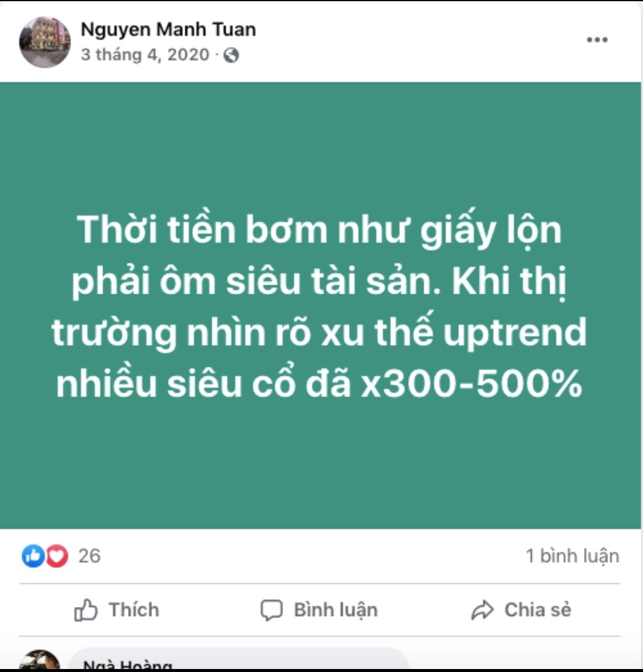Image resolution: width=643 pixels, height=672 pixels.
Task: Click the globe public privacy icon
Action: tap(231, 55)
